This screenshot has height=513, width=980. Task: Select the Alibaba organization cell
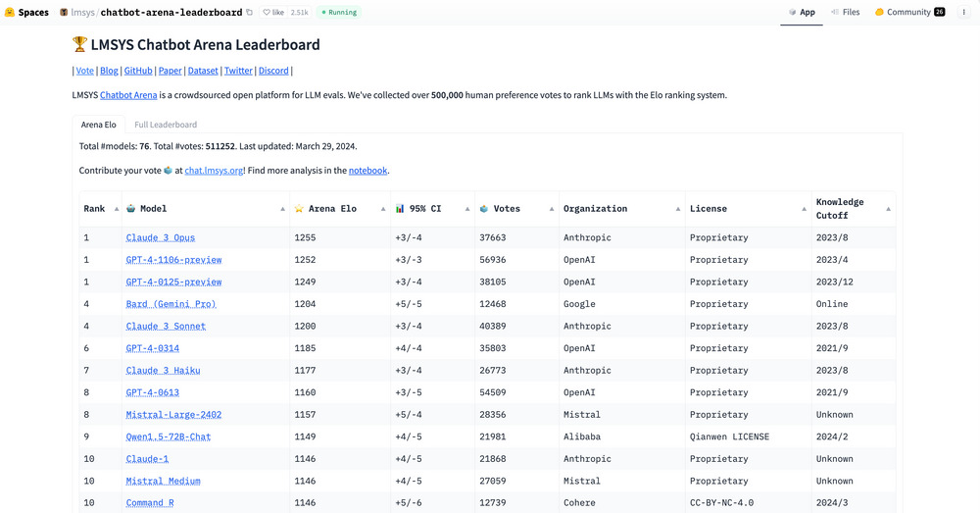click(622, 436)
